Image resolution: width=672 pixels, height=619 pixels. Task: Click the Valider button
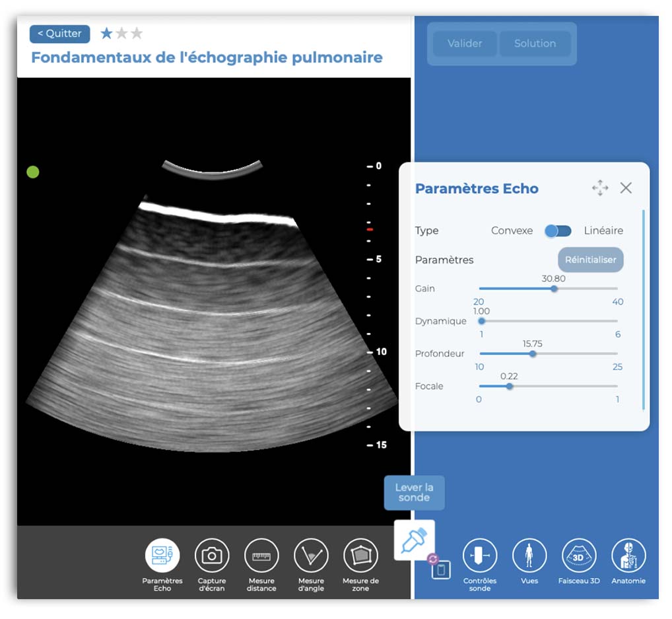tap(465, 44)
